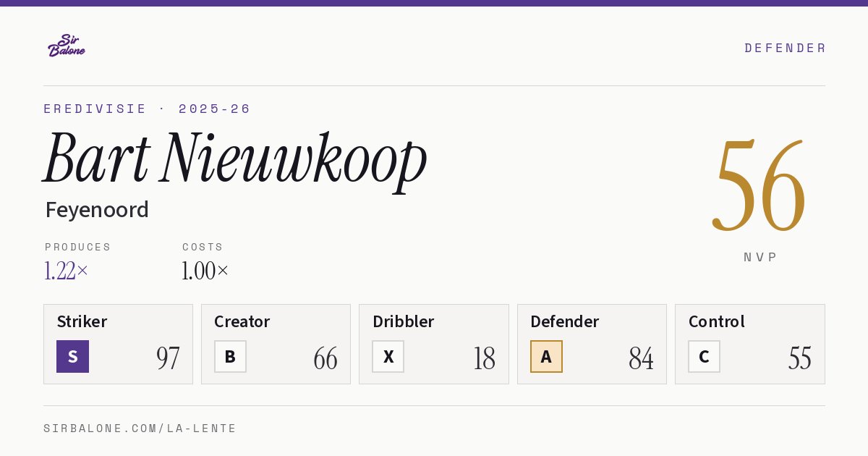Click the COSTS label
868x456 pixels.
coord(203,247)
